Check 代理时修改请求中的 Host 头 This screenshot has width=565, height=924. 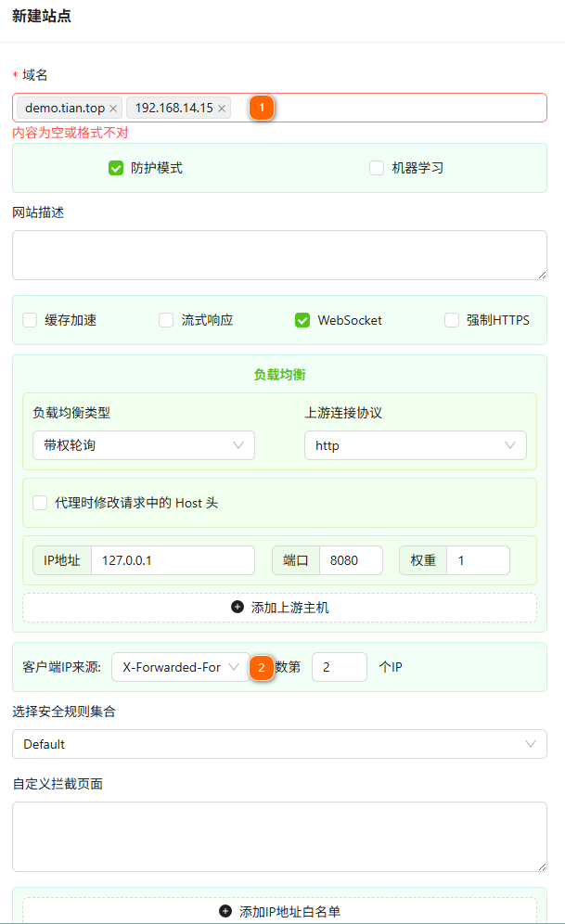point(39,503)
